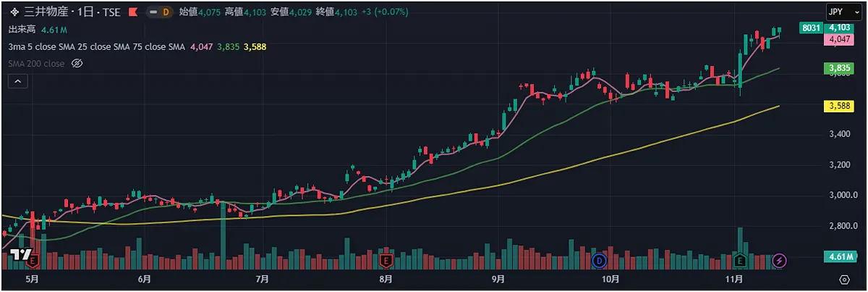Screen dimensions: 868x292
Task: Click the orange D data-status badge
Action: 166,12
